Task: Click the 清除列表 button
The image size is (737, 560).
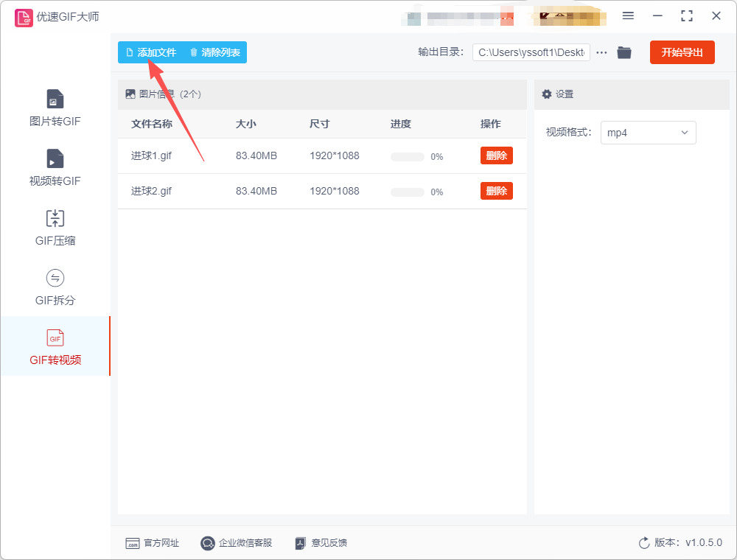Action: point(215,52)
